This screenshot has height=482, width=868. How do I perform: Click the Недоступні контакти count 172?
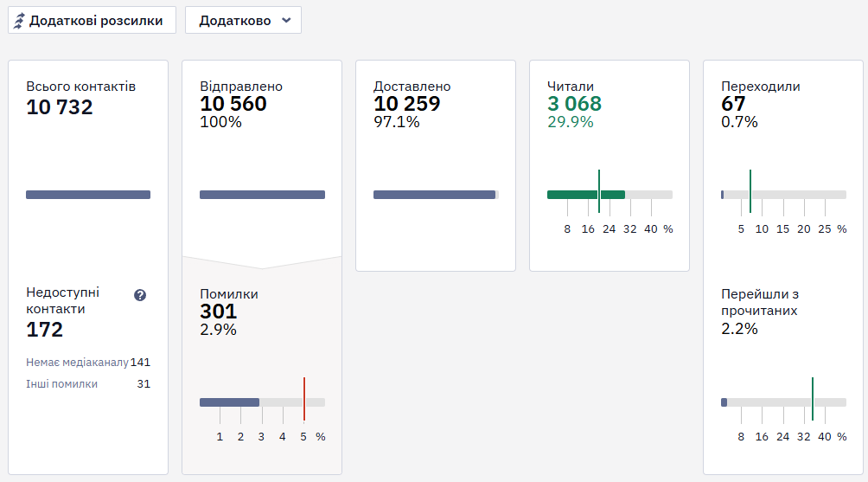click(x=44, y=330)
